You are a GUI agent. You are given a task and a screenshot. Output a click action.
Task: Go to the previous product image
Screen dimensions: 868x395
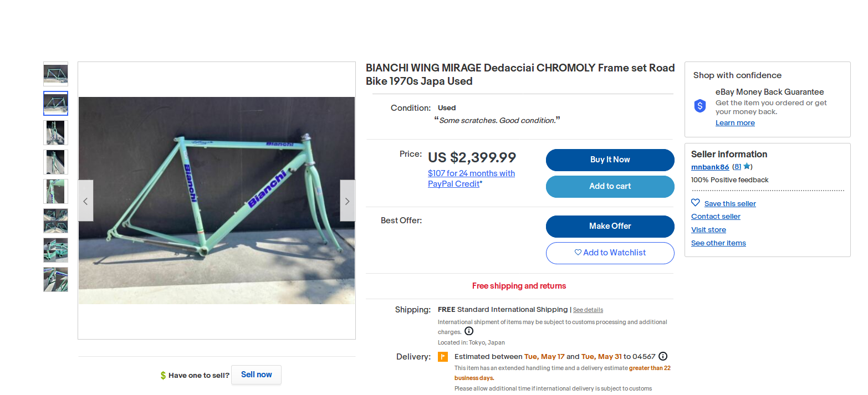pyautogui.click(x=85, y=201)
